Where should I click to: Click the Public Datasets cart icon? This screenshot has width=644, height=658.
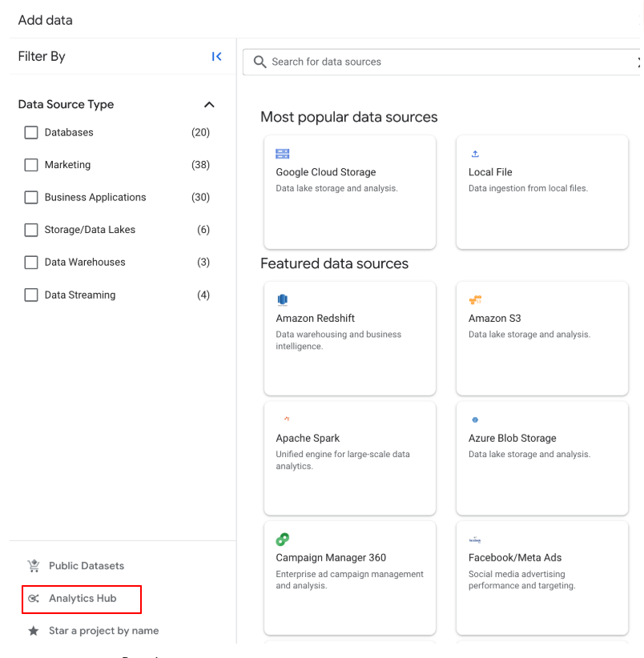[x=34, y=566]
